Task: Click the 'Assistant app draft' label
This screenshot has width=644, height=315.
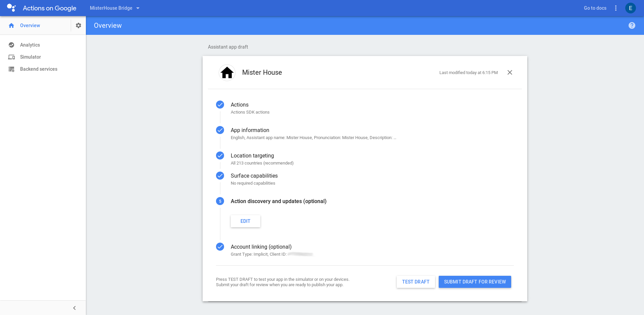Action: 228,47
